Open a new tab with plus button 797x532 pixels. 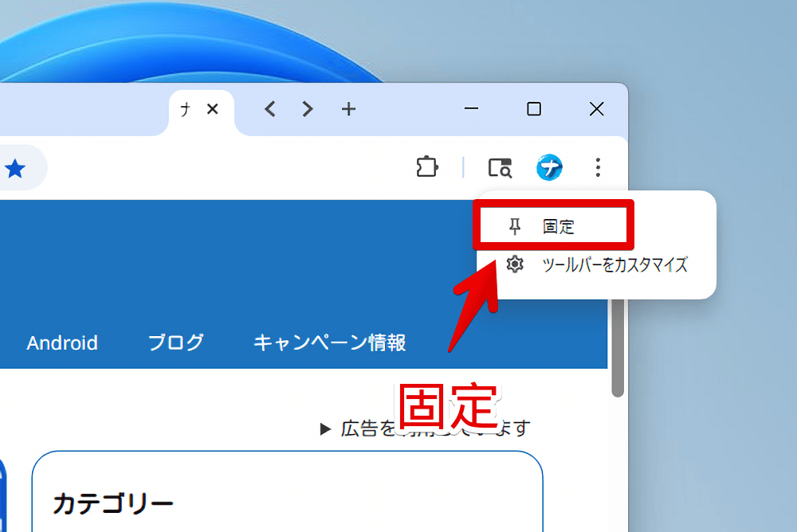coord(349,109)
